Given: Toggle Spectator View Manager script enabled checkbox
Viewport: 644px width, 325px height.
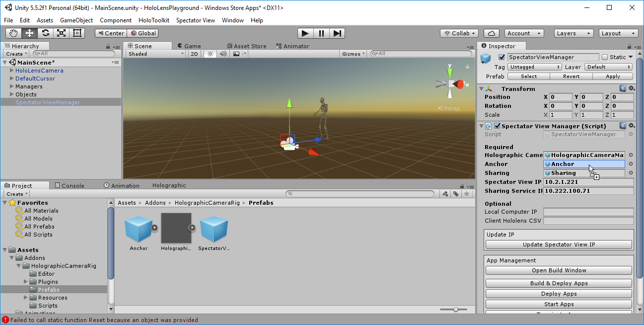Looking at the screenshot, I should [497, 126].
